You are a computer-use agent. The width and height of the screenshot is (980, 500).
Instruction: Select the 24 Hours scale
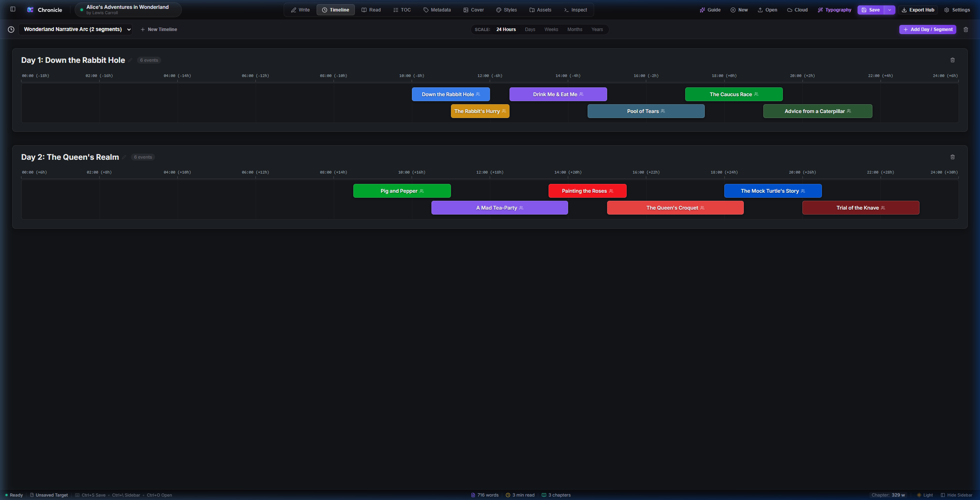[506, 30]
